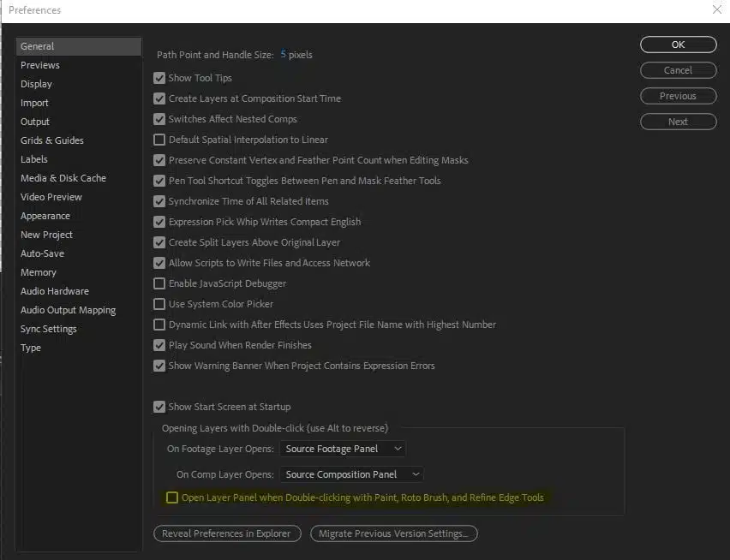Toggle Show Start Screen at Startup
The image size is (730, 560).
coord(159,407)
